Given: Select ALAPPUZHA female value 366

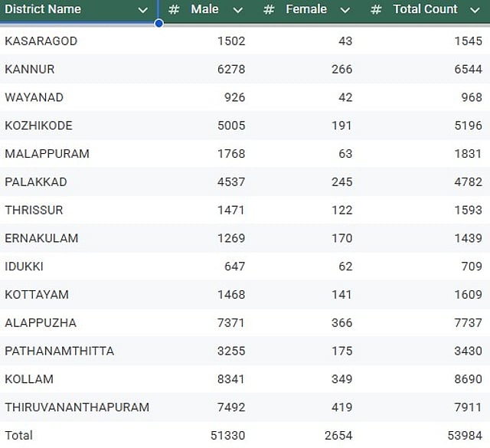Looking at the screenshot, I should 342,322.
